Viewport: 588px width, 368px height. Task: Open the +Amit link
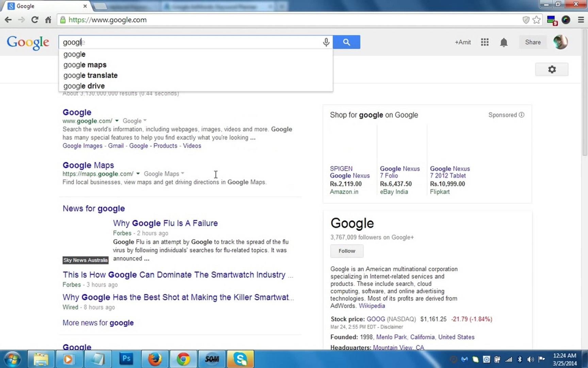[x=463, y=42]
